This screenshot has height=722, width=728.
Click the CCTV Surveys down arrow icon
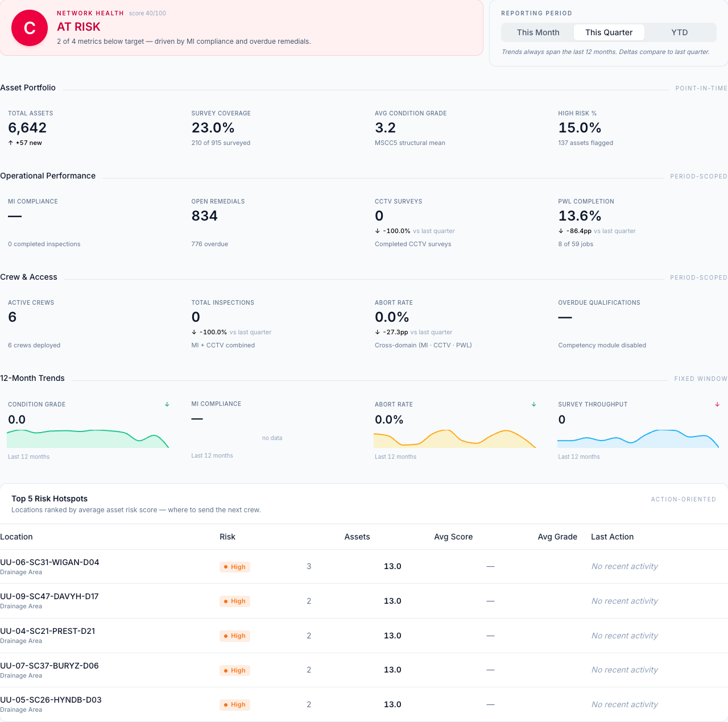378,231
